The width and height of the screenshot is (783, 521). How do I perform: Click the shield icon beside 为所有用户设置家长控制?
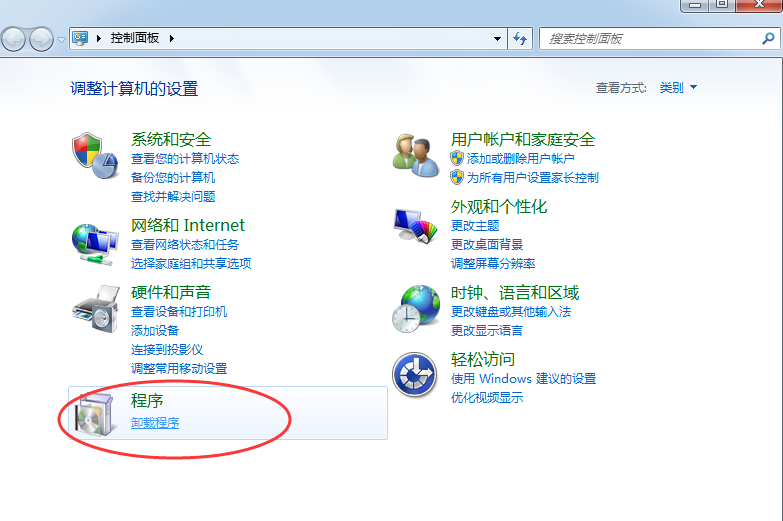tap(457, 177)
